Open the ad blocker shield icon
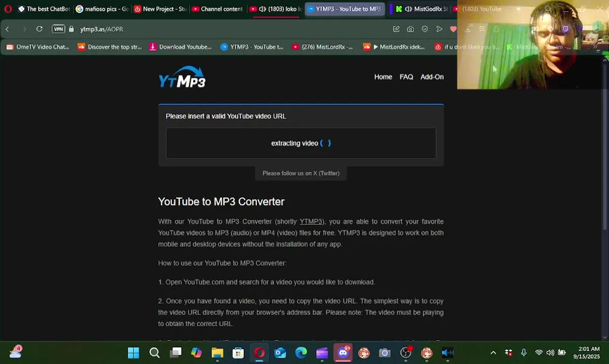This screenshot has width=609, height=364. click(x=425, y=29)
